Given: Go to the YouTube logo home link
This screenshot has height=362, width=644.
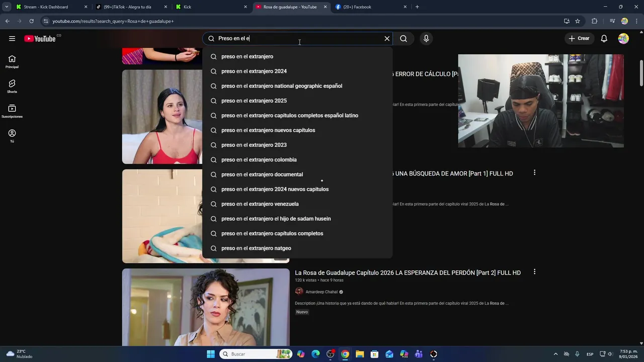Looking at the screenshot, I should click(x=40, y=39).
